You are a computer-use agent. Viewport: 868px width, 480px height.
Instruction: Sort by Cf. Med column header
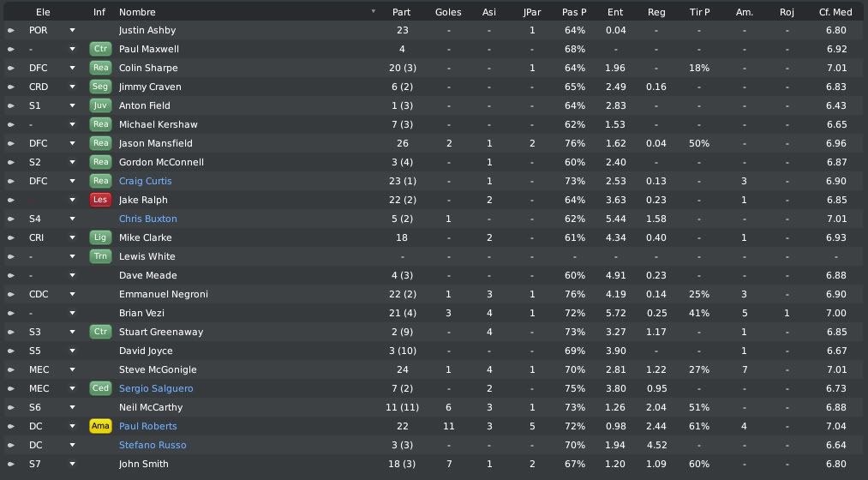point(835,12)
